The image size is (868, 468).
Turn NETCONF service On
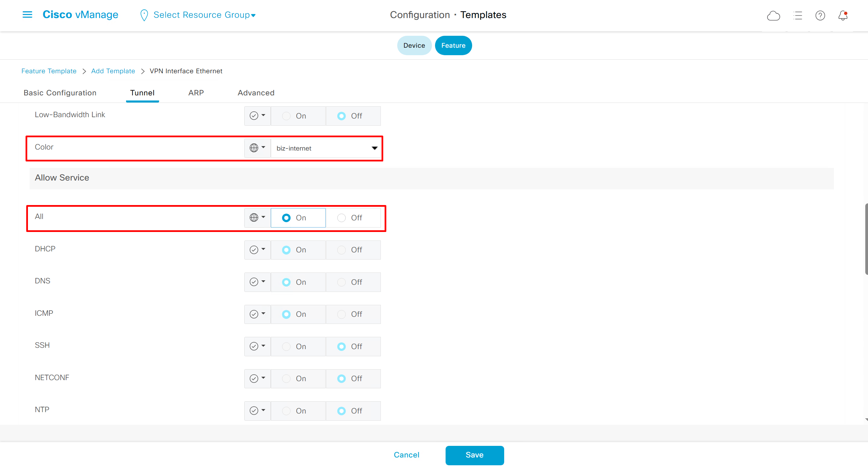point(286,378)
